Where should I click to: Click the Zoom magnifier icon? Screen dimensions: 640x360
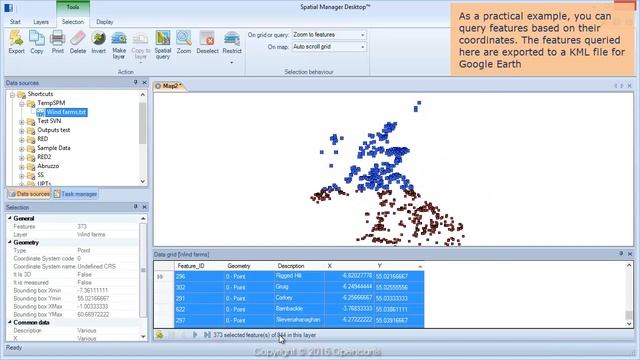tap(184, 39)
